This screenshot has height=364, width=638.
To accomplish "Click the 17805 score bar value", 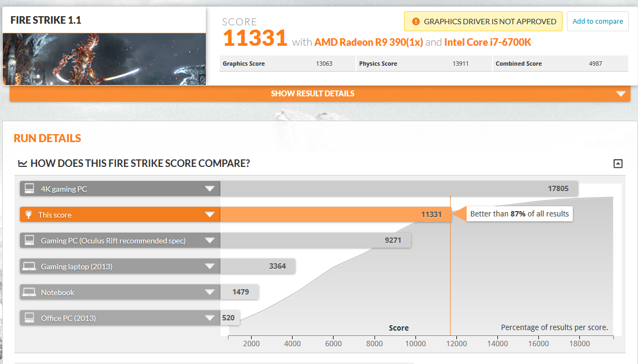I will tap(558, 188).
